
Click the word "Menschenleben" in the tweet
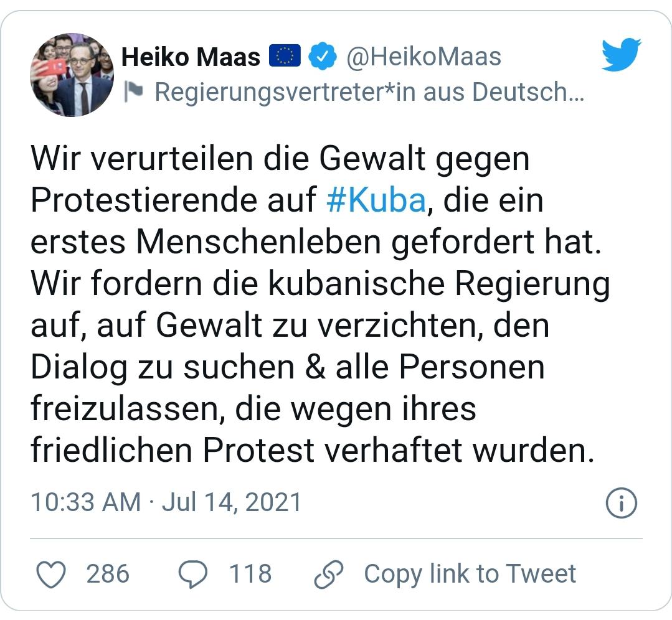pos(258,242)
